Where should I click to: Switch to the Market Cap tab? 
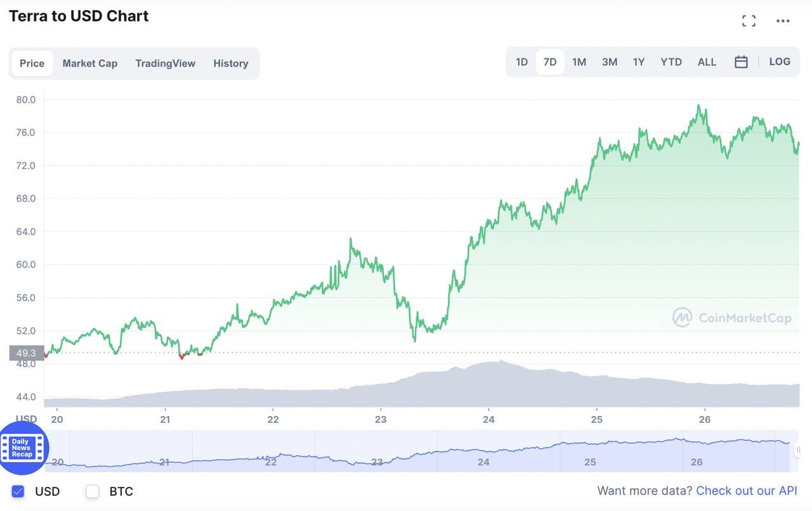(x=90, y=63)
